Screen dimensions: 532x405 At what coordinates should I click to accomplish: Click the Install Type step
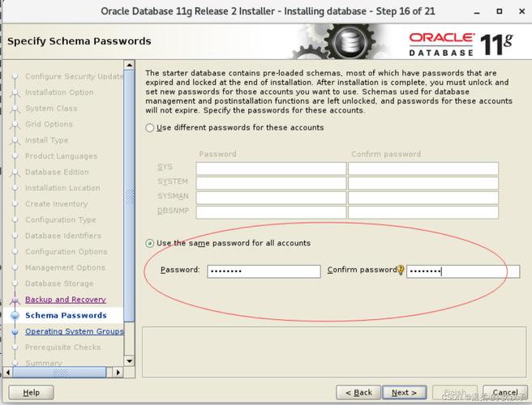point(46,140)
